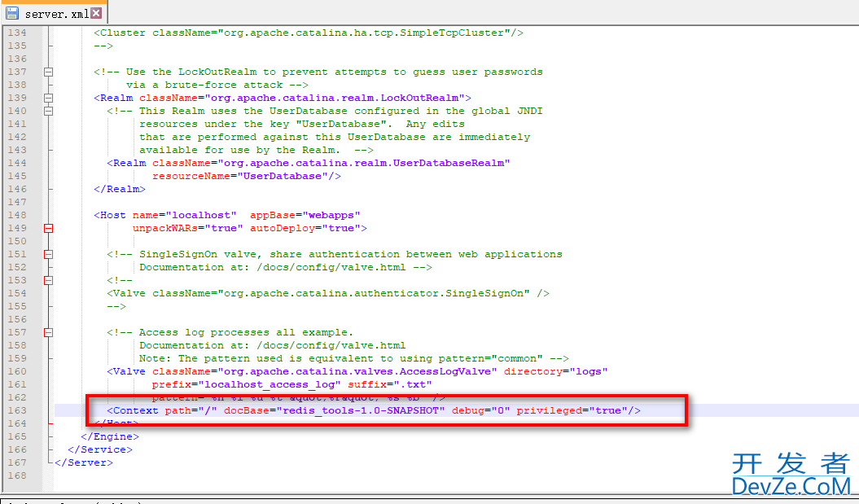Click the LockOutRealm className value
859x504 pixels.
335,98
